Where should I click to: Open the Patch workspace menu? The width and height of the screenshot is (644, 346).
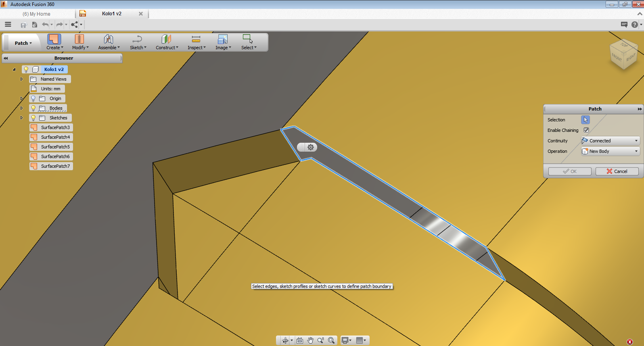click(23, 43)
